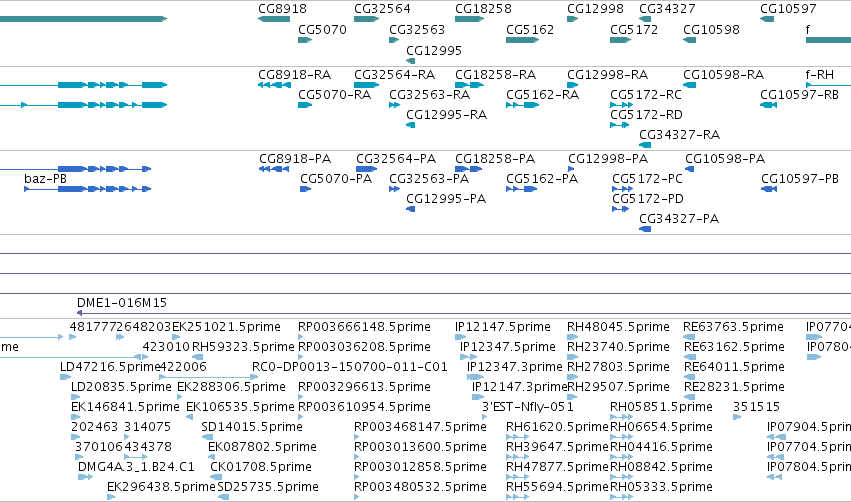Select the CG5172-RD transcript label
The width and height of the screenshot is (851, 502).
pyautogui.click(x=646, y=115)
